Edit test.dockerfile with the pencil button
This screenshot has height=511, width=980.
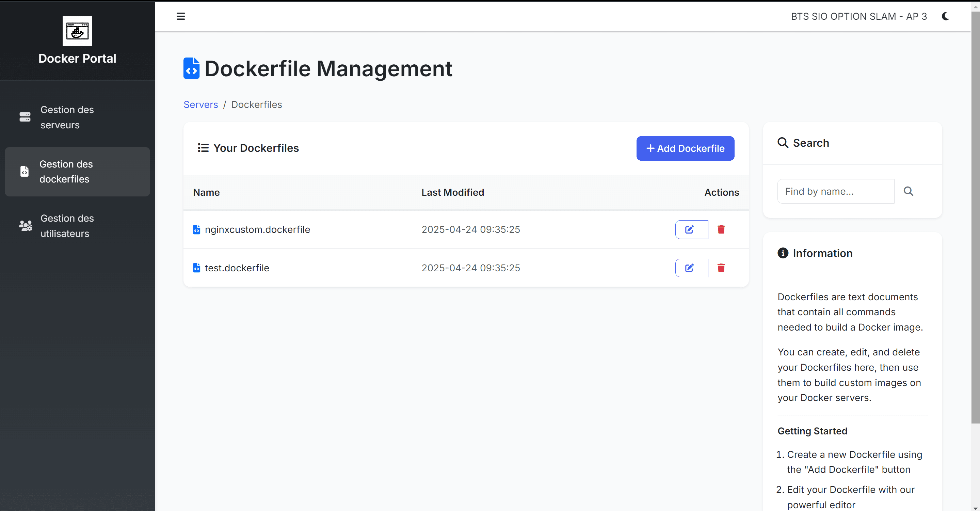[x=691, y=268]
